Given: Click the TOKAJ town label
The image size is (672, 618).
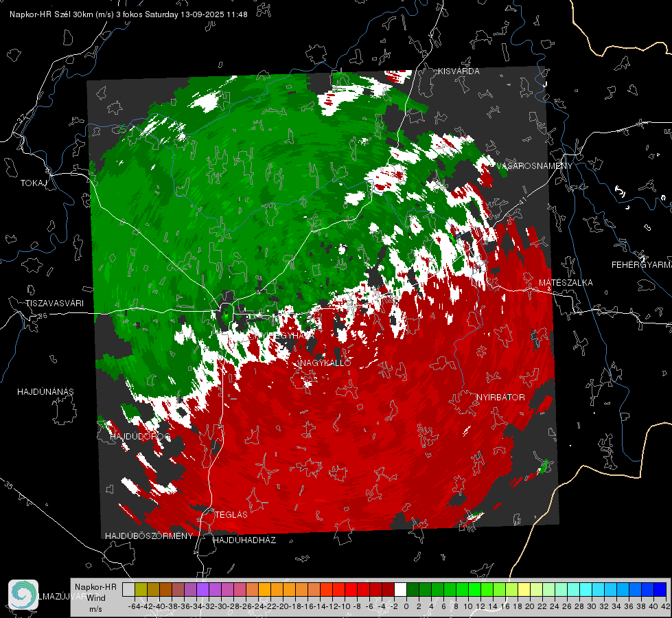Looking at the screenshot, I should 34,183.
